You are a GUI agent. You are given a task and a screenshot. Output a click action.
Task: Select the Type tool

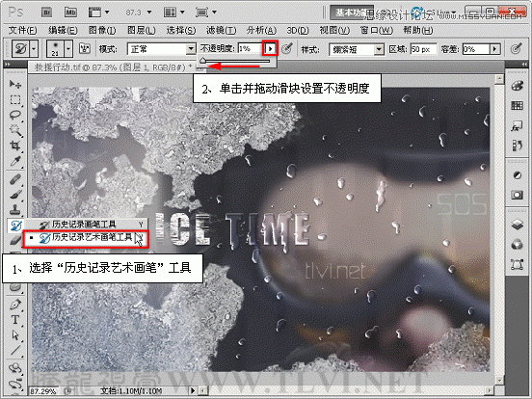[14, 320]
